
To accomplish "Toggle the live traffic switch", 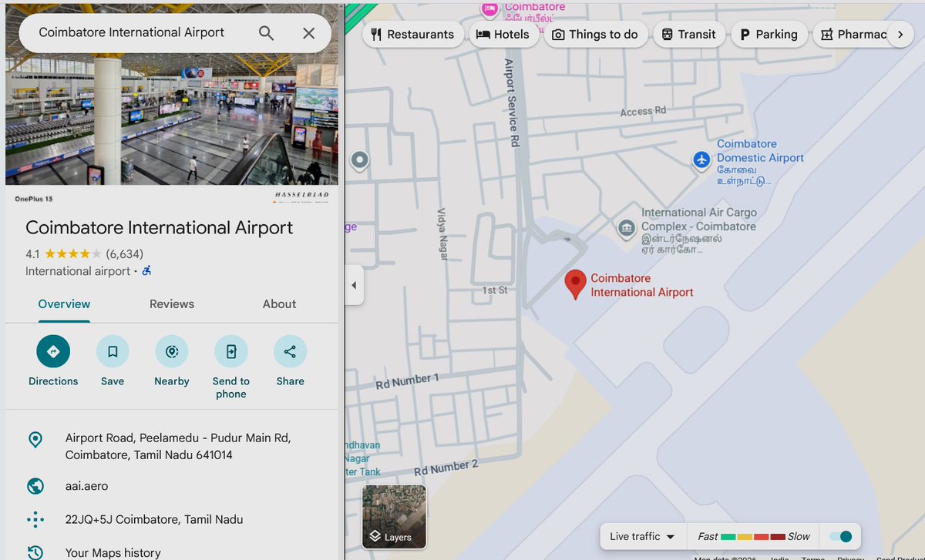I will tap(839, 536).
